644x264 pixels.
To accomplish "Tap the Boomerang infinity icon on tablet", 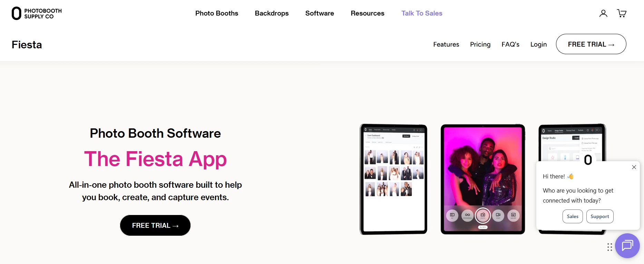I will tap(467, 215).
